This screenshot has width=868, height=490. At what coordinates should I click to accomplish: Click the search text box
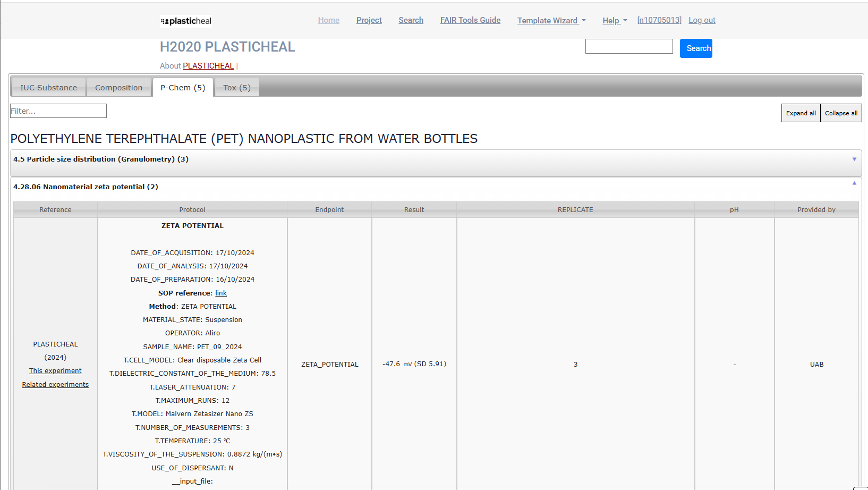pos(629,47)
